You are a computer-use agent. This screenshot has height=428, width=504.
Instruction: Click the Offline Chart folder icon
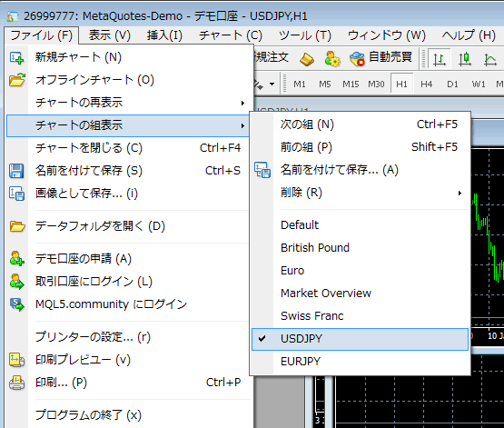click(17, 80)
